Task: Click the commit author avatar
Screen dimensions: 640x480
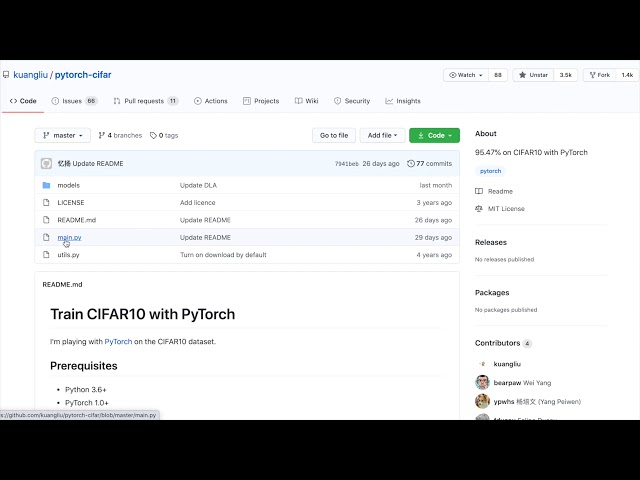Action: [x=46, y=164]
